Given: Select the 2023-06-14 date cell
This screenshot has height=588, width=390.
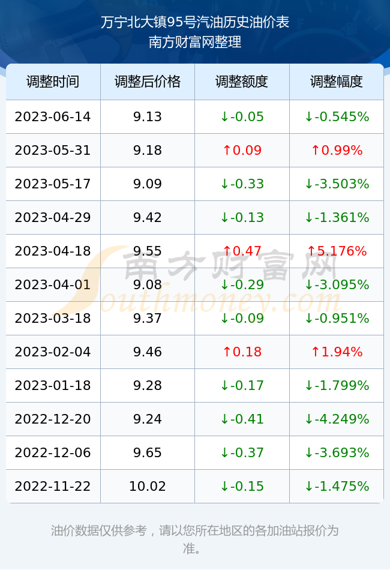Looking at the screenshot, I should click(x=53, y=116).
